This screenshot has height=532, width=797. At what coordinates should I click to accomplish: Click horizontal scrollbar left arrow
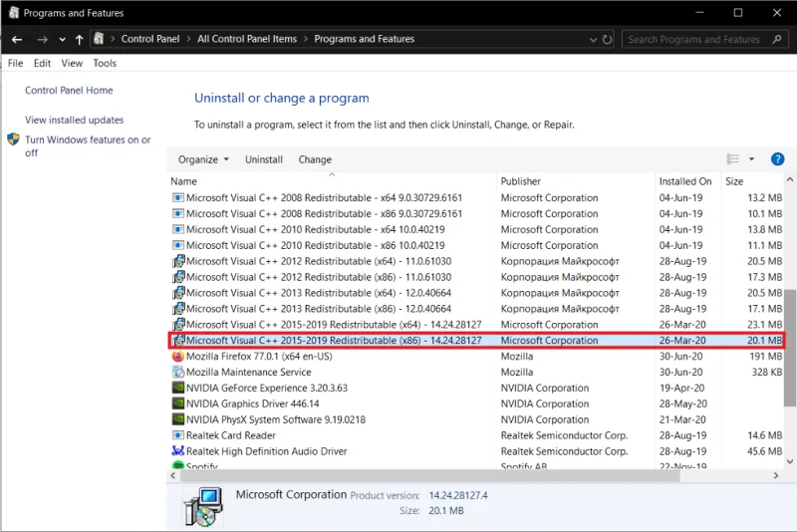point(172,475)
